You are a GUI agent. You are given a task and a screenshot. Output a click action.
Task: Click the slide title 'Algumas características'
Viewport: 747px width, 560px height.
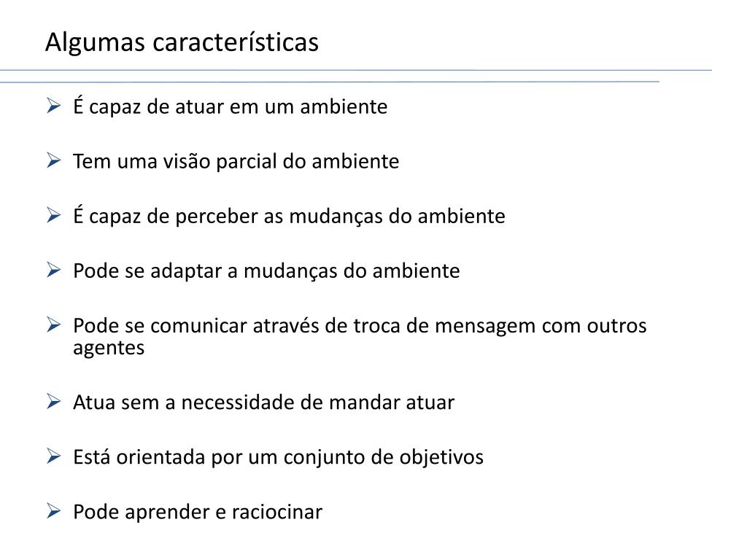coord(182,42)
